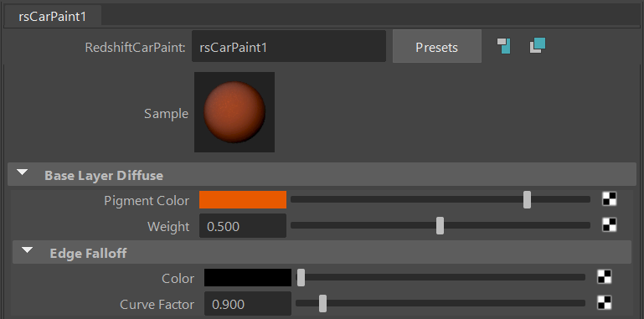This screenshot has width=644, height=319.
Task: Click the Edge Falloff Color map checker icon
Action: (x=604, y=277)
